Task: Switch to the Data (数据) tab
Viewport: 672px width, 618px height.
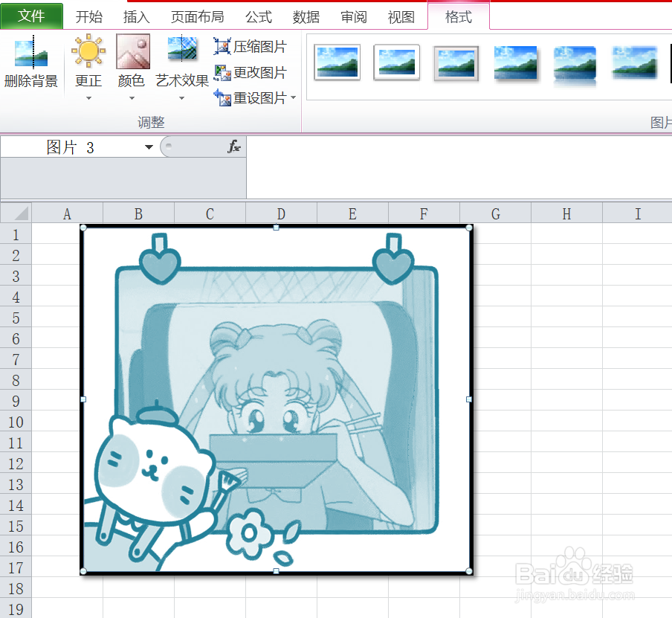Action: pos(306,16)
